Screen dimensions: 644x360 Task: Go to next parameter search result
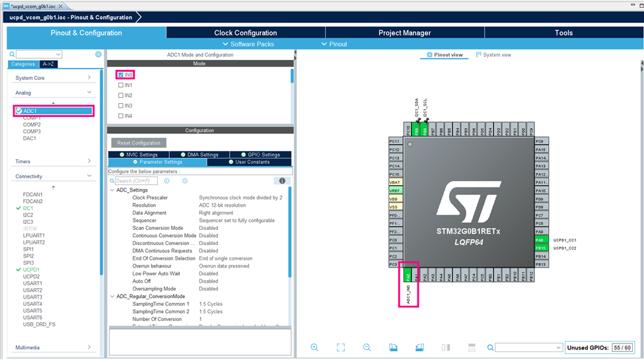pos(185,181)
